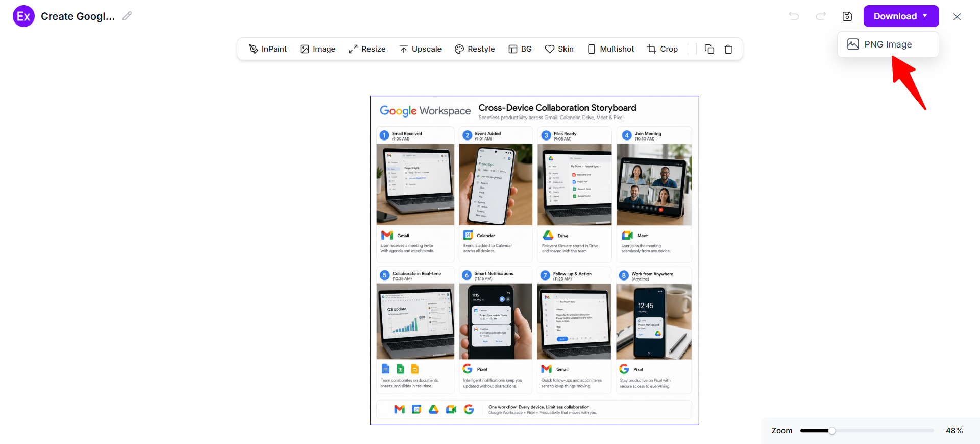The width and height of the screenshot is (980, 444).
Task: Adjust the Zoom slider handle
Action: [x=832, y=431]
